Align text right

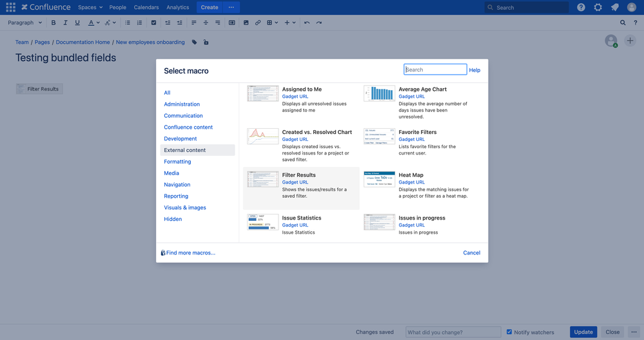[218, 23]
